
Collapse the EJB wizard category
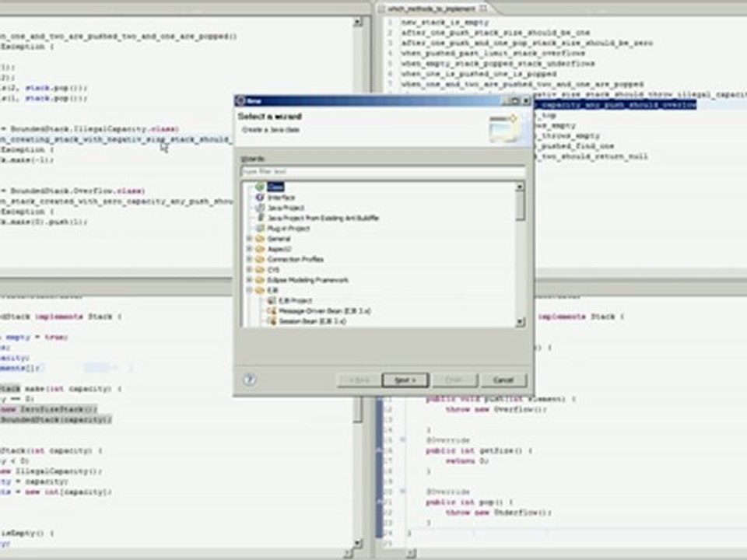249,290
